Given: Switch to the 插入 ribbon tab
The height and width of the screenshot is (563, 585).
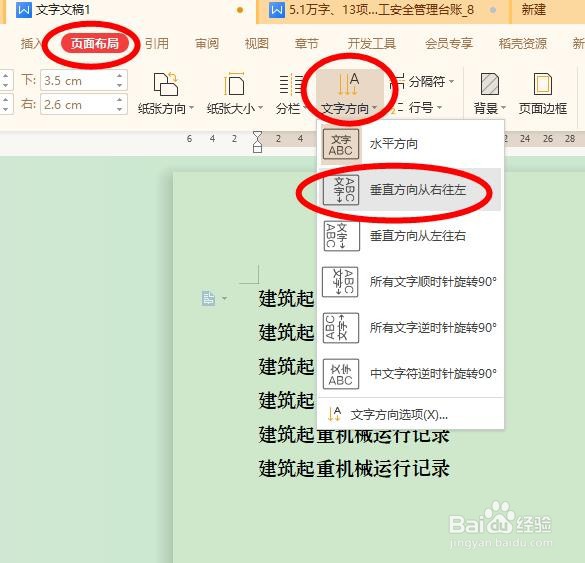Looking at the screenshot, I should (32, 44).
